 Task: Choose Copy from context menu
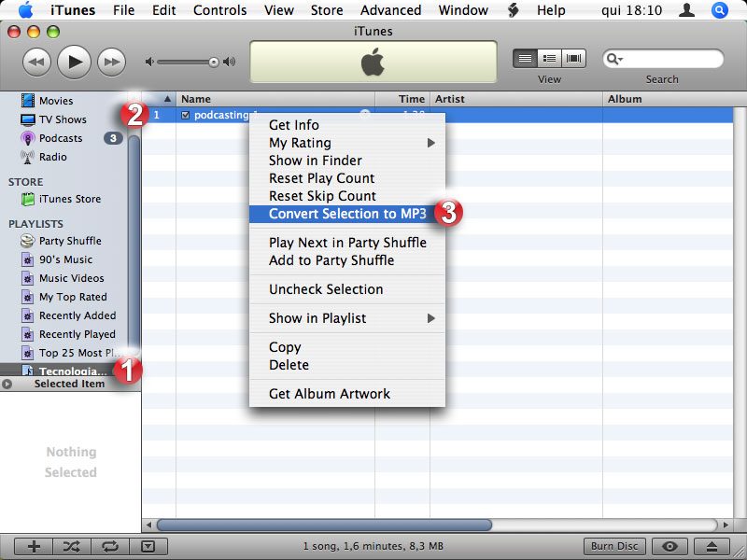click(x=347, y=347)
